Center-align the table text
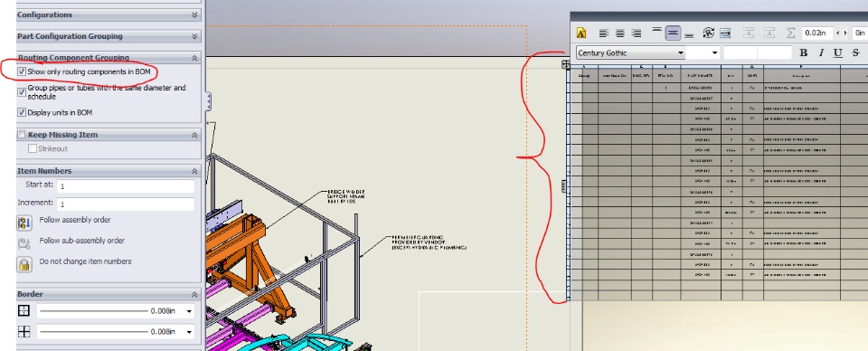Viewport: 868px width, 351px height. 620,33
